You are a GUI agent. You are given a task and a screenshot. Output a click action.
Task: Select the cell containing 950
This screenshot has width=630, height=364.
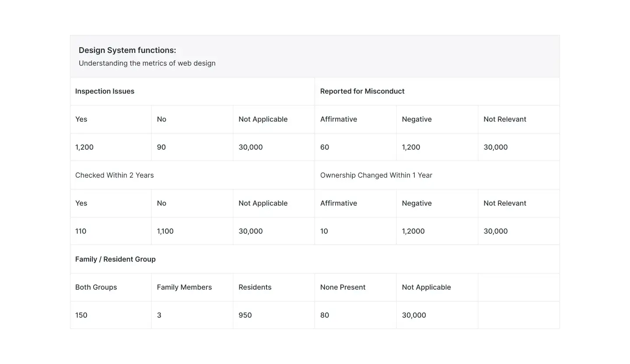click(245, 315)
